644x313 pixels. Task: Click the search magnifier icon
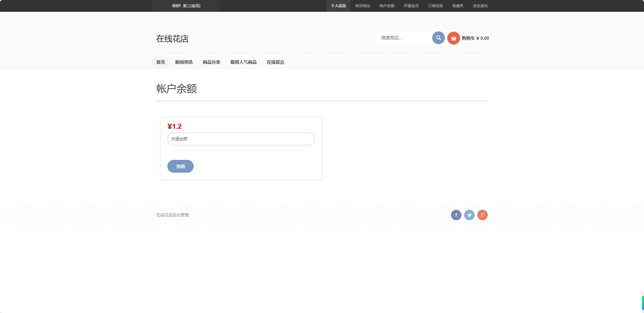(x=438, y=38)
